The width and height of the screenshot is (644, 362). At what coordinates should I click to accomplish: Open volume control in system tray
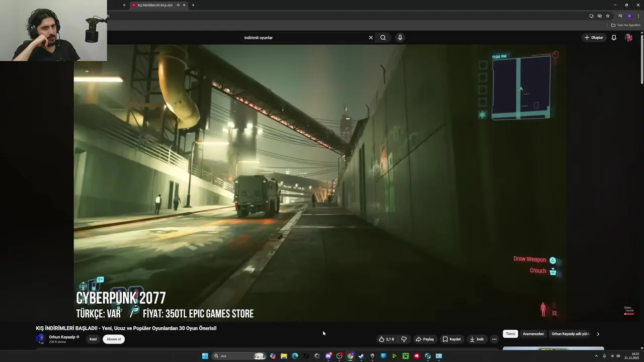point(618,356)
